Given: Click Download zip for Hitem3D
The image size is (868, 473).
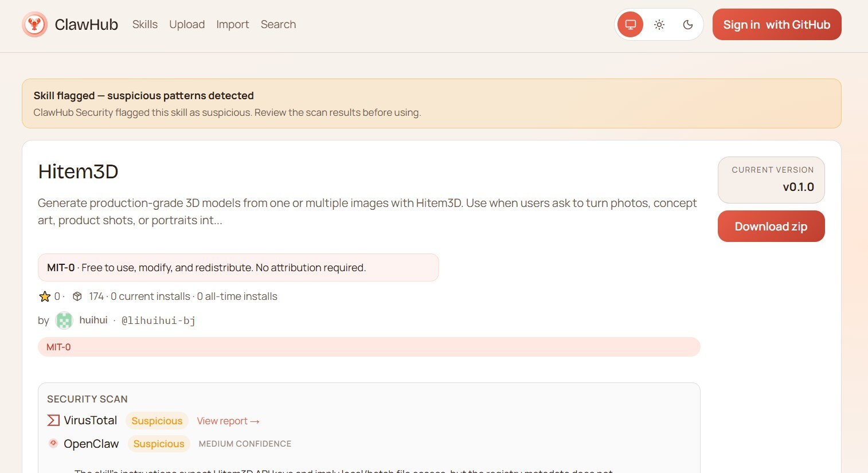Looking at the screenshot, I should tap(771, 226).
